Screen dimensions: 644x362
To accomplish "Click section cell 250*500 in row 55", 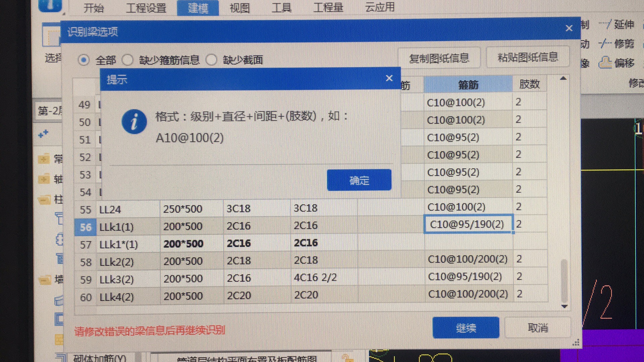I will pos(192,209).
